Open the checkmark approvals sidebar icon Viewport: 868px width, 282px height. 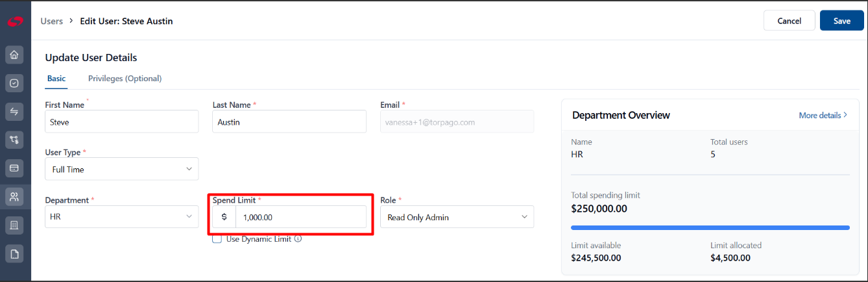coord(15,83)
